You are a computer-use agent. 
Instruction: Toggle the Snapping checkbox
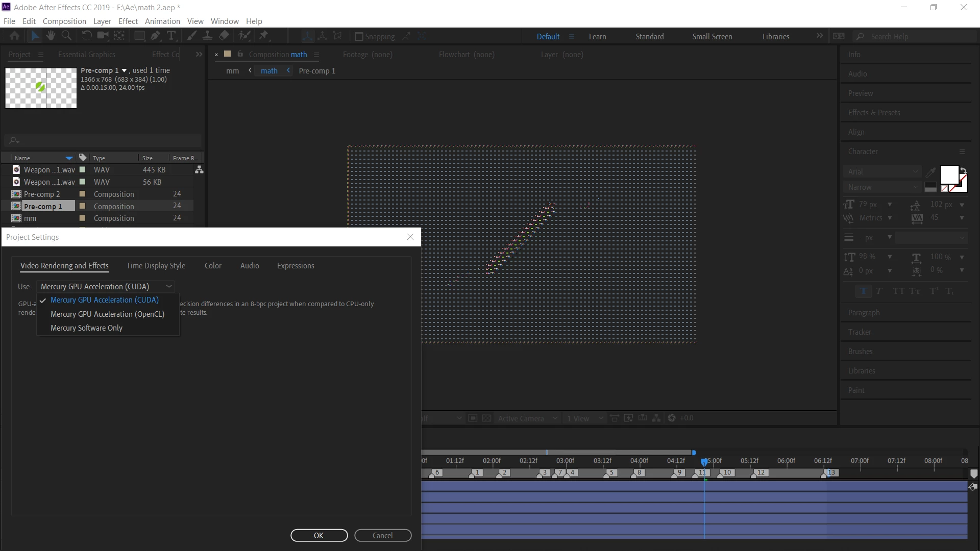click(359, 37)
